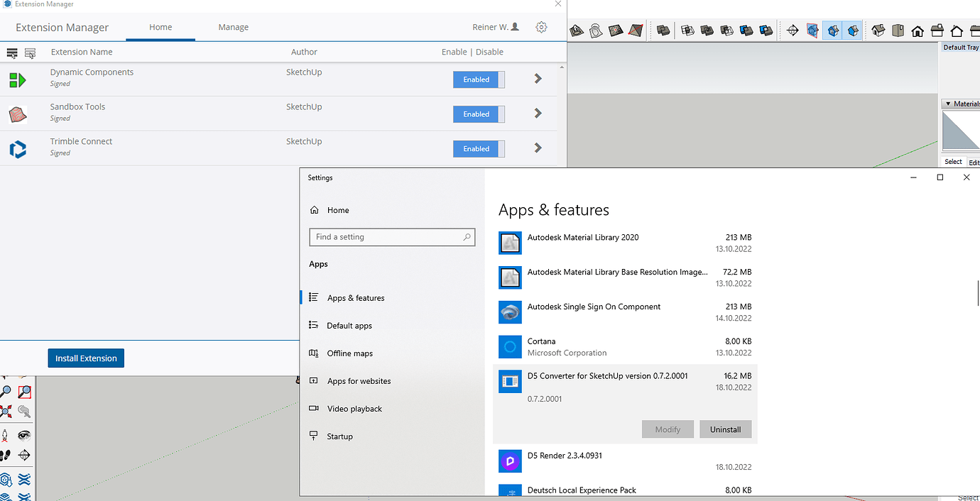Screen dimensions: 980x501
Task: Expand Trimble Connect details chevron
Action: (x=538, y=148)
